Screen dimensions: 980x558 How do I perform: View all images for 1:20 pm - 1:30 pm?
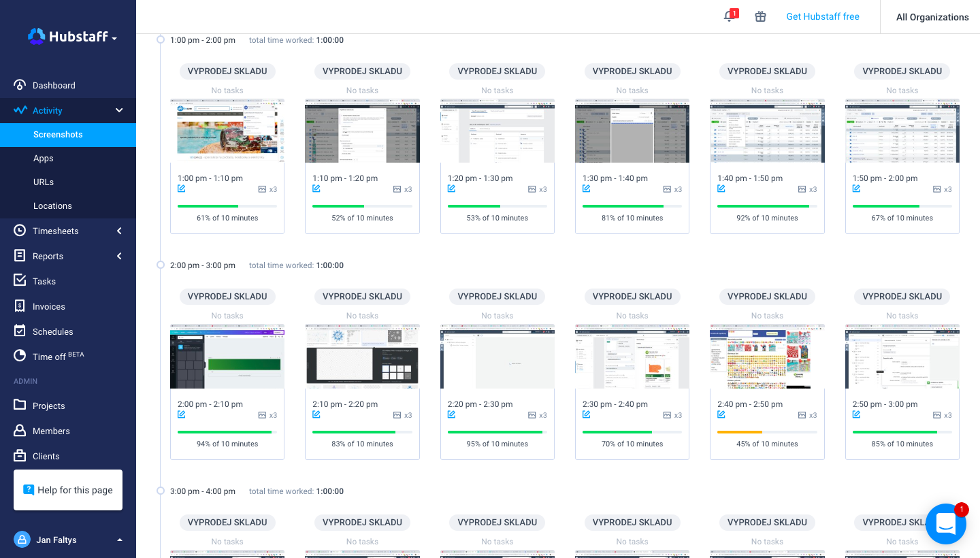click(x=538, y=189)
